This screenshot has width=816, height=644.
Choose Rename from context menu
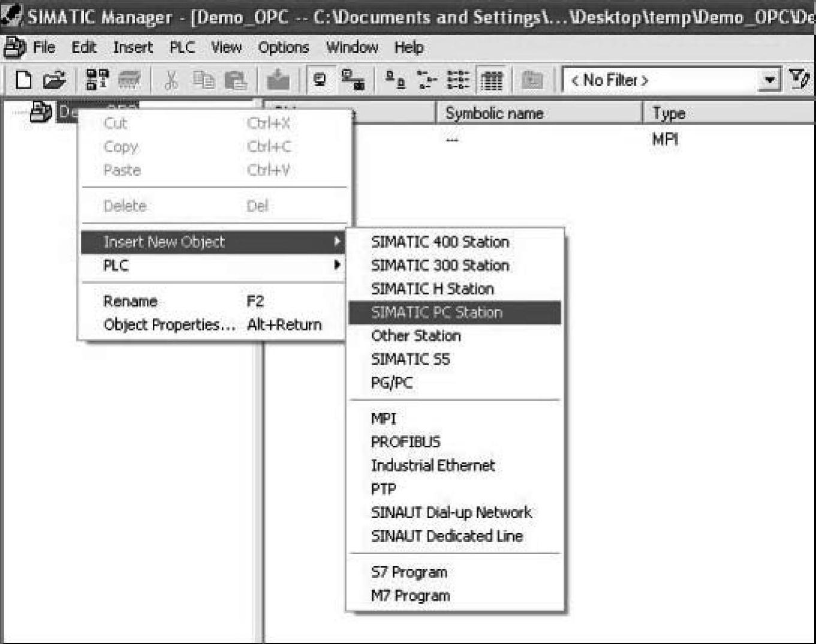(213, 301)
